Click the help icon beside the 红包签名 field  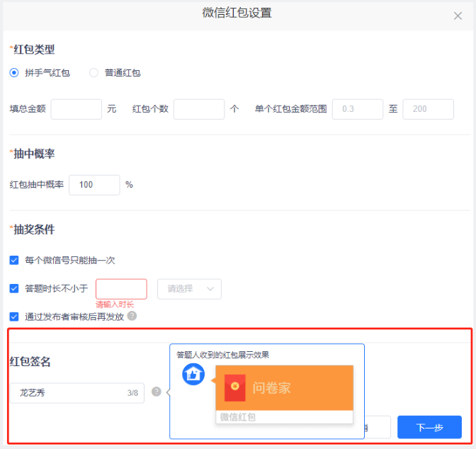pos(157,392)
